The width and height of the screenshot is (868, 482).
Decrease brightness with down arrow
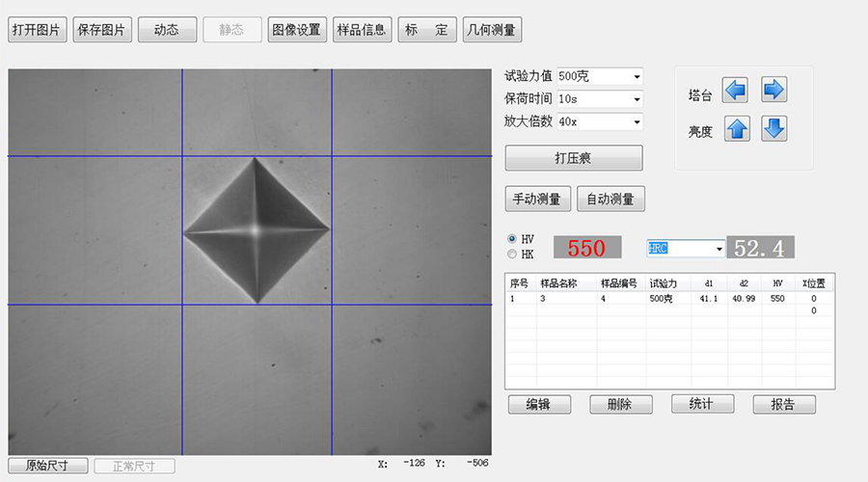(x=773, y=128)
